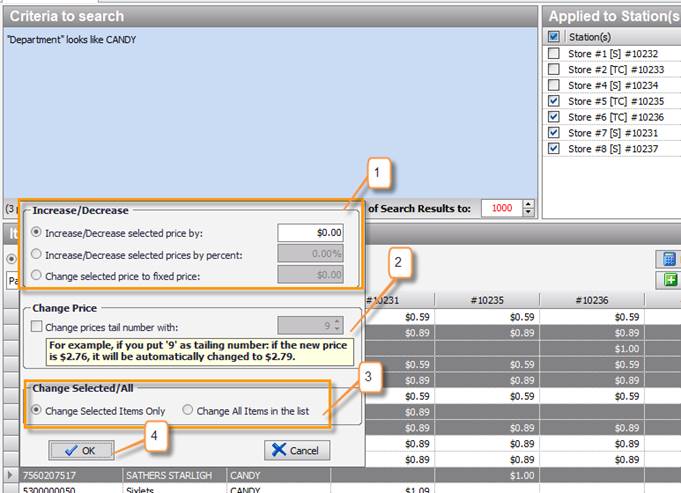This screenshot has width=681, height=493.
Task: Uncheck Store #5 [TC] #10235 station
Action: (554, 101)
